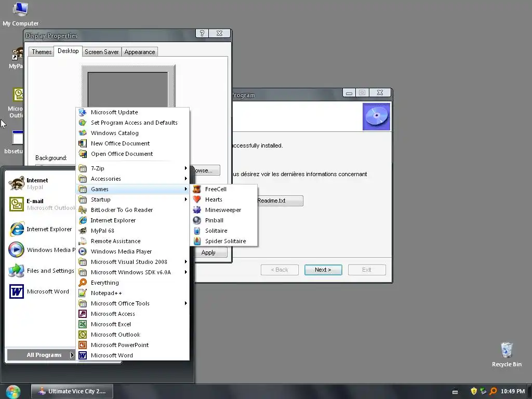Viewport: 532px width, 399px height.
Task: Click the keyboard tray icon
Action: 455,392
